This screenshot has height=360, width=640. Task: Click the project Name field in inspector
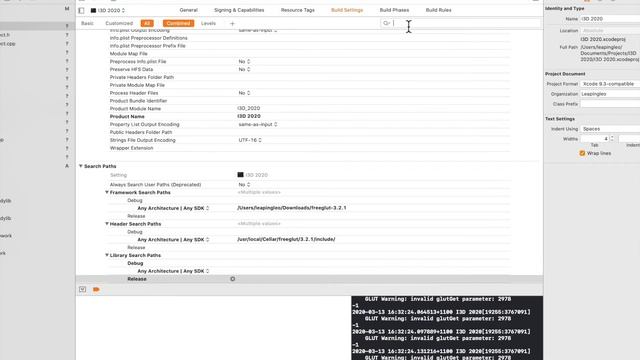(610, 19)
